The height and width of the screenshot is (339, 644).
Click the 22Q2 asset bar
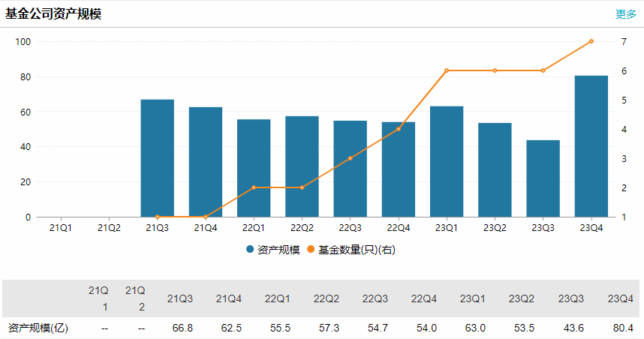(302, 166)
